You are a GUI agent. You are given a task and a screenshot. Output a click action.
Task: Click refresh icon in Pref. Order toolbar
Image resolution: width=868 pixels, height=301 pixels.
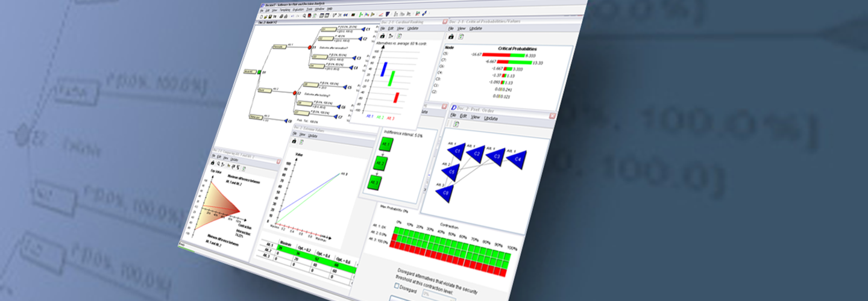[456, 123]
